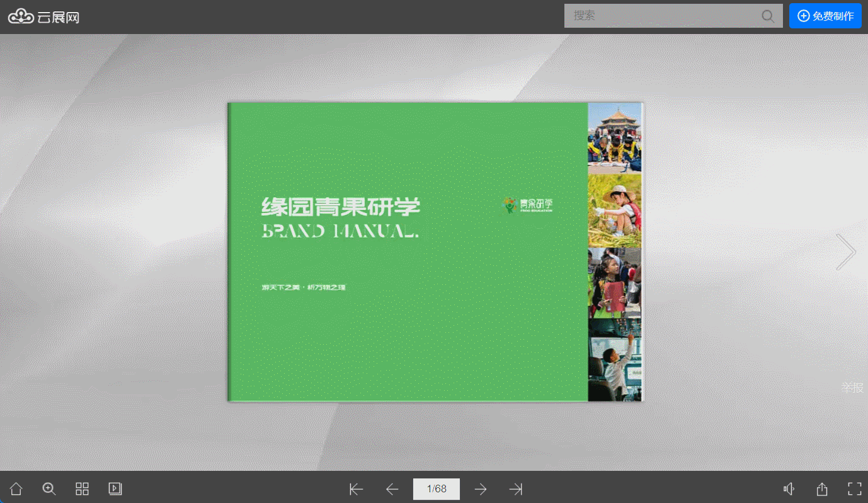Start the auto-play slideshow
Viewport: 868px width, 503px height.
pyautogui.click(x=115, y=489)
